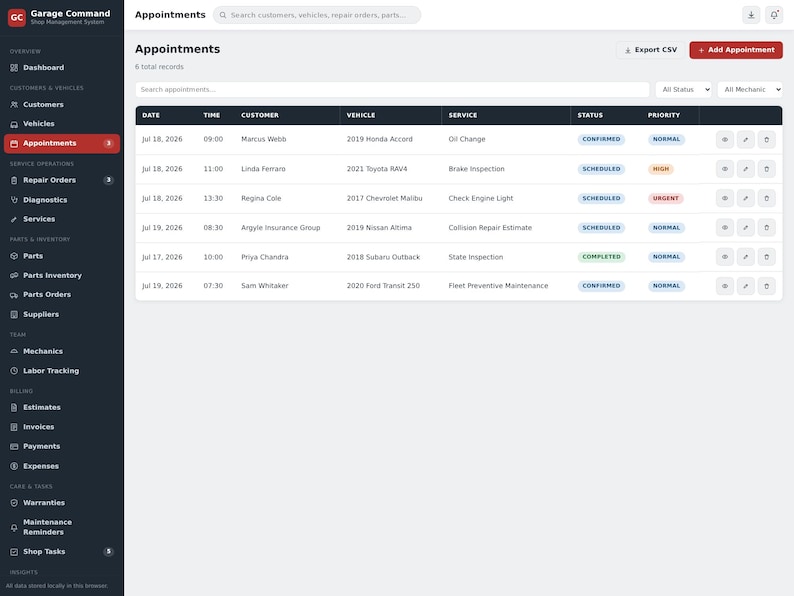This screenshot has width=794, height=596.
Task: Open Warranties page
Action: pos(62,503)
